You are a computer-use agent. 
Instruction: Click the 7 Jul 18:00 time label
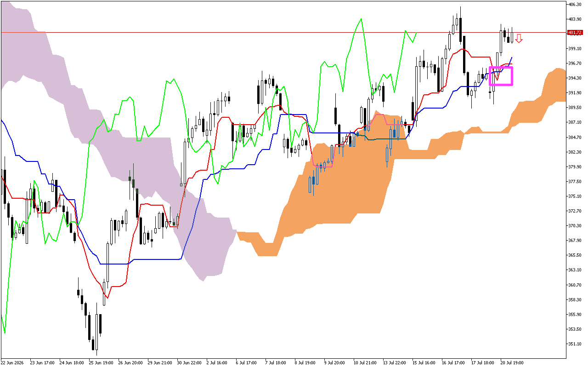[276, 362]
